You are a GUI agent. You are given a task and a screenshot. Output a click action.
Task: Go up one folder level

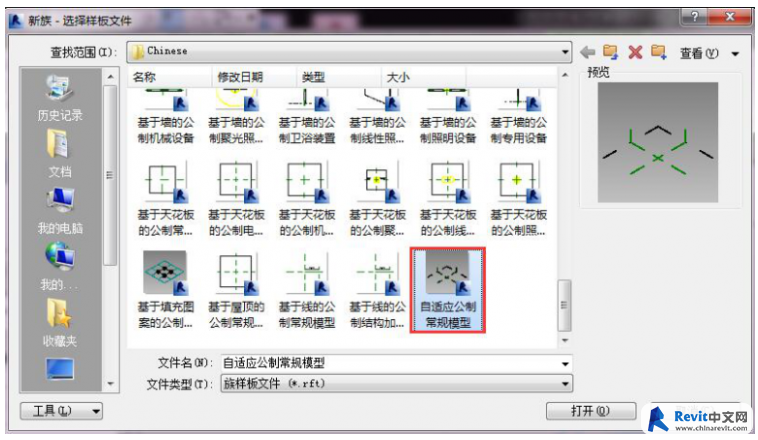click(611, 52)
